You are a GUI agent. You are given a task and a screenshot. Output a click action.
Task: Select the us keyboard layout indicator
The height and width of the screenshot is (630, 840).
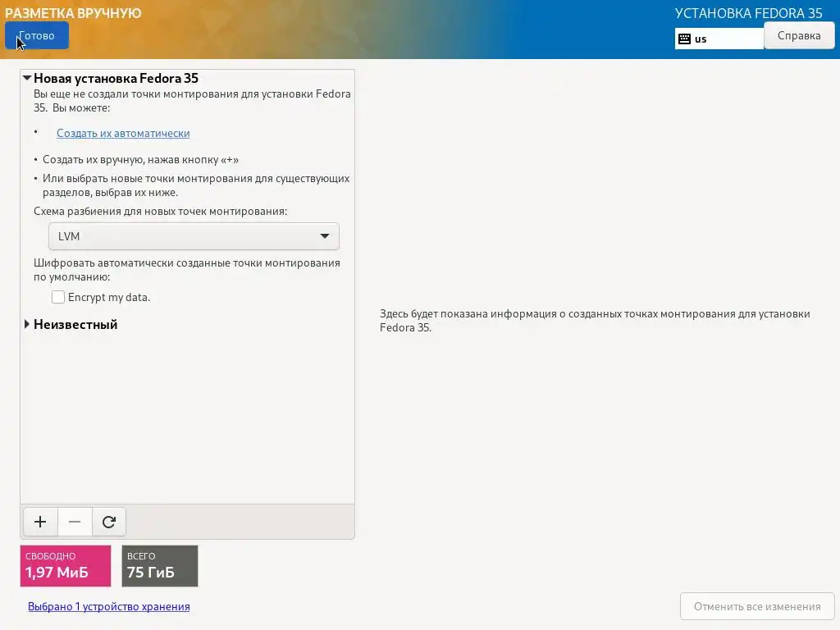click(719, 39)
